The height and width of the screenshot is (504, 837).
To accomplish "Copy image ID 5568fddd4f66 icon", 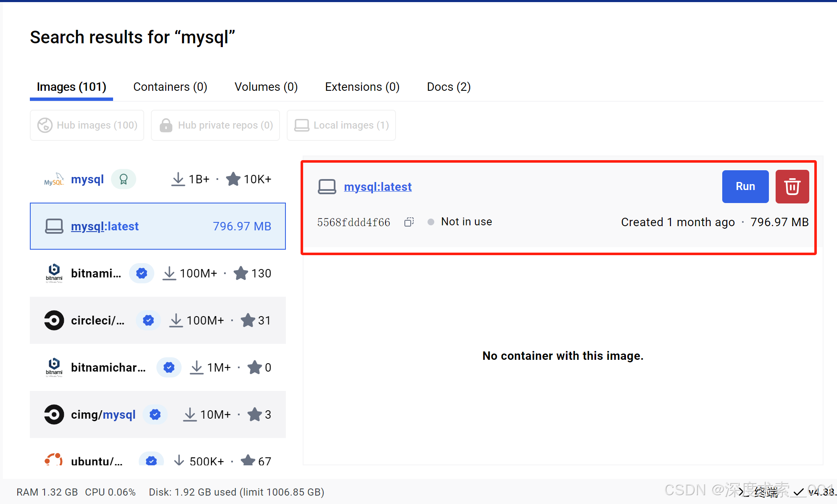I will pos(409,222).
